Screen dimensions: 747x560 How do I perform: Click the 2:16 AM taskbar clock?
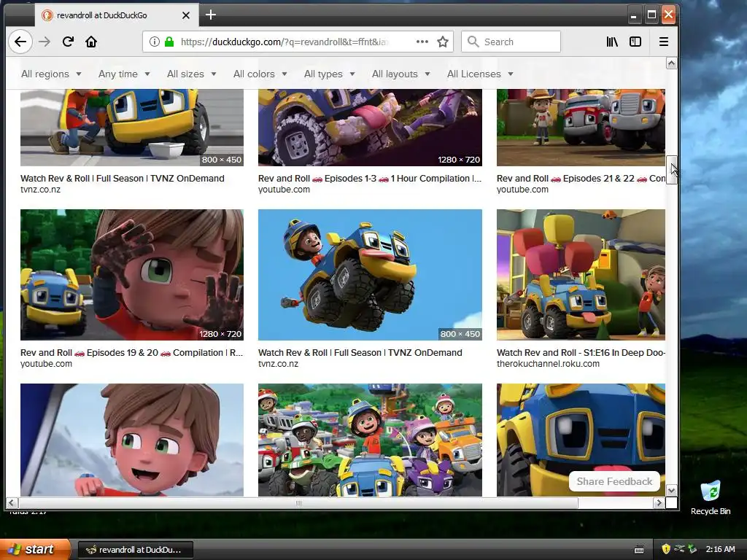coord(720,549)
